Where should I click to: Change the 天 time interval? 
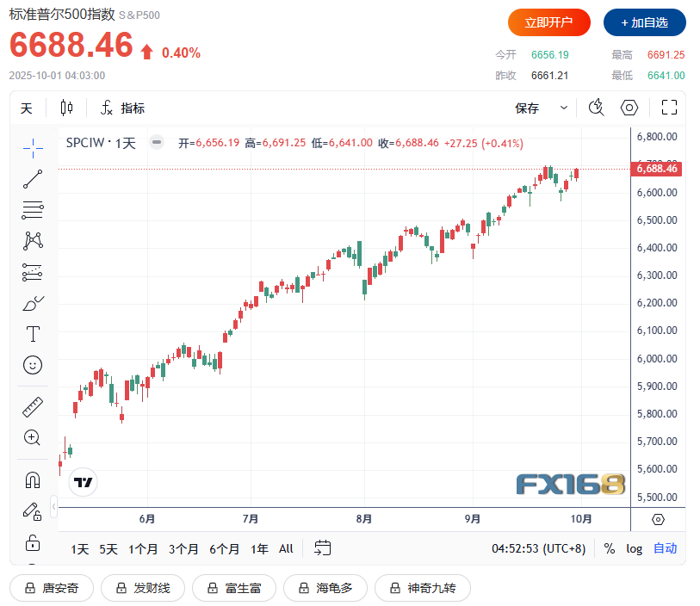27,108
